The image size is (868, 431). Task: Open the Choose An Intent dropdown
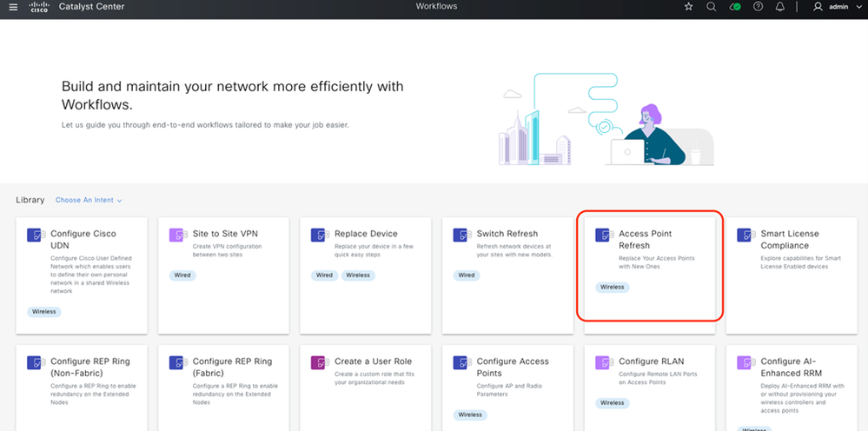click(89, 200)
